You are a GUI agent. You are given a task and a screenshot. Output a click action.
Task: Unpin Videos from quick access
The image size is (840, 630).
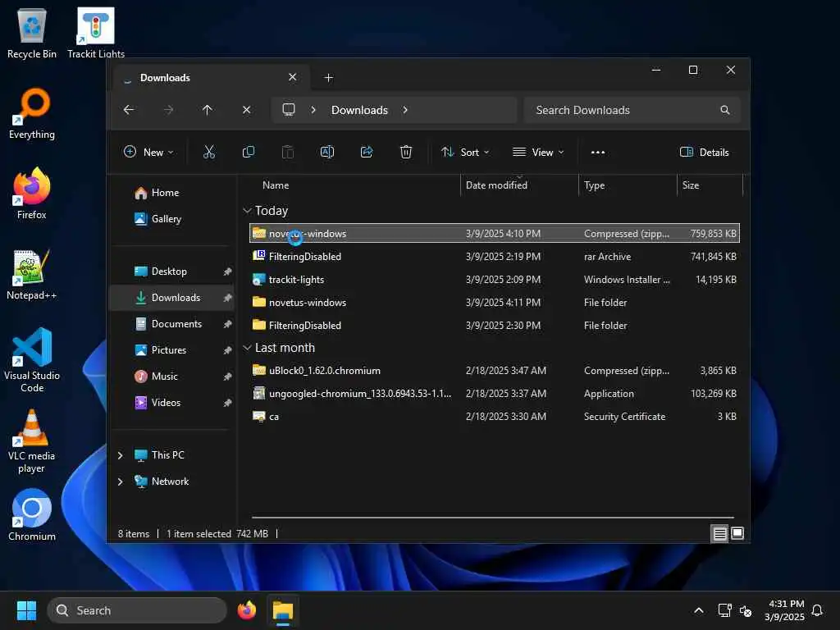point(228,403)
